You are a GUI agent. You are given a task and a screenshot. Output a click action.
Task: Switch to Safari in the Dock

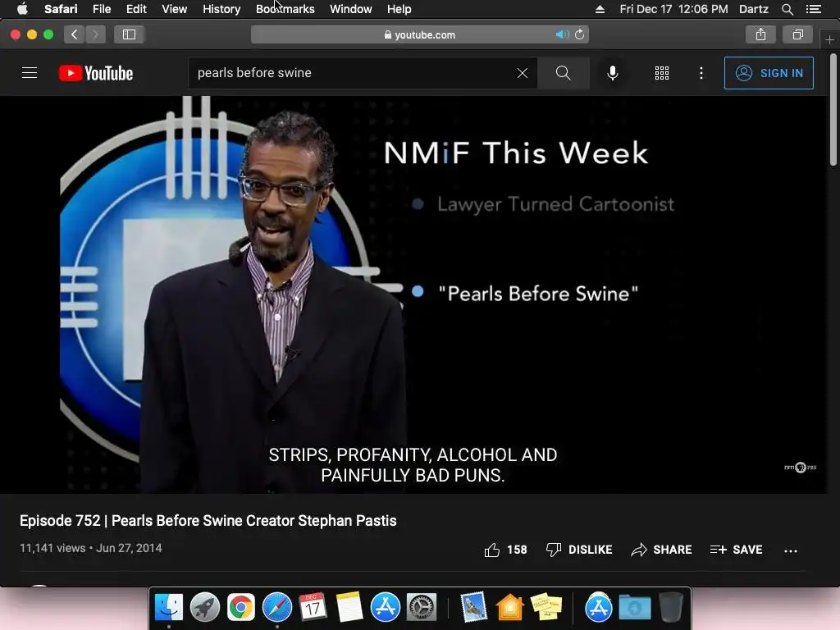pyautogui.click(x=277, y=608)
